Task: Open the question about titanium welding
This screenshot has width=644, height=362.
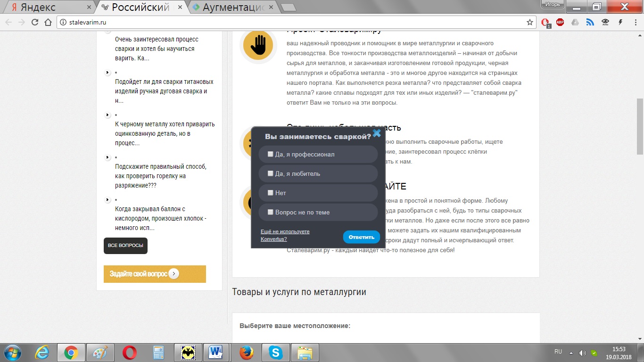Action: [x=164, y=91]
